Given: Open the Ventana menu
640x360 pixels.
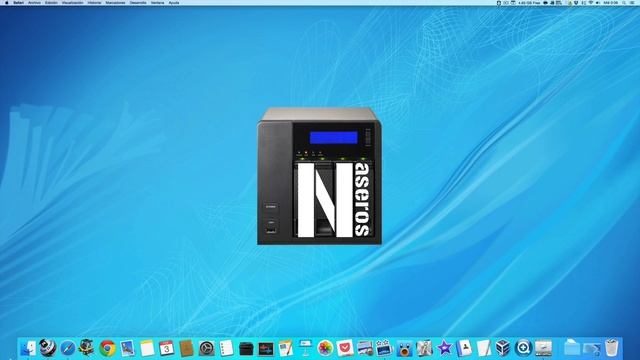Looking at the screenshot, I should 158,2.
